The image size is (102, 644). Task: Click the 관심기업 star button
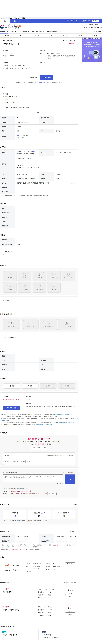click(x=7, y=570)
